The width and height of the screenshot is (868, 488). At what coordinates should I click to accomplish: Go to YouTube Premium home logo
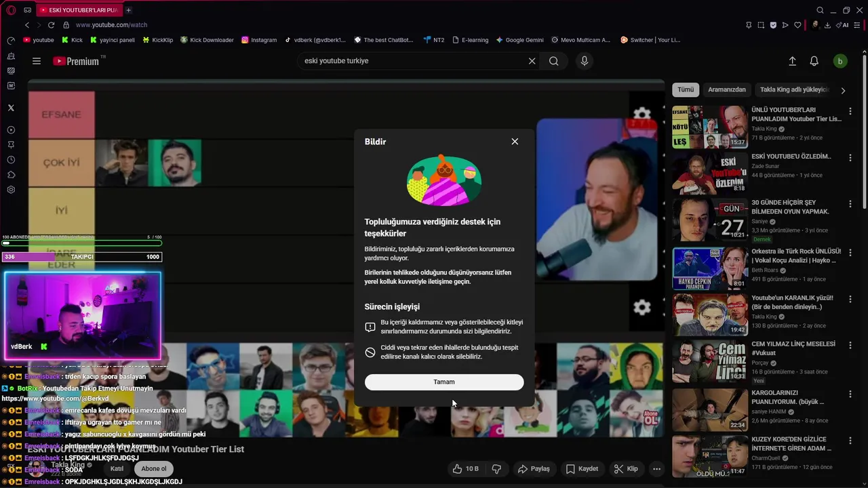[x=77, y=61]
